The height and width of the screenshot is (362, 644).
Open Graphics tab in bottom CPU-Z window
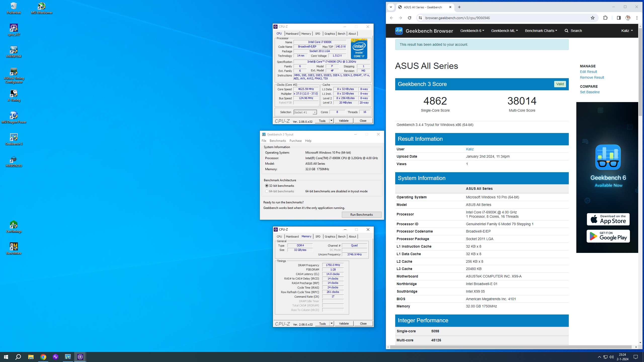point(330,237)
